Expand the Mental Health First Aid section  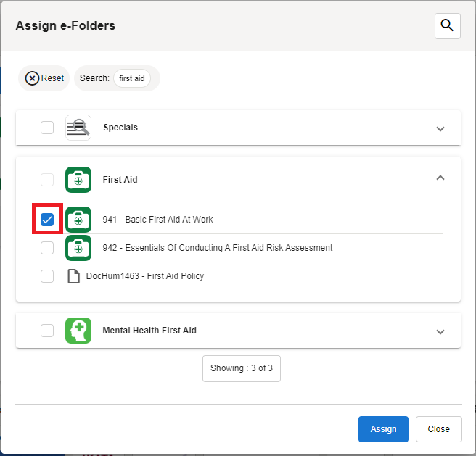(440, 331)
